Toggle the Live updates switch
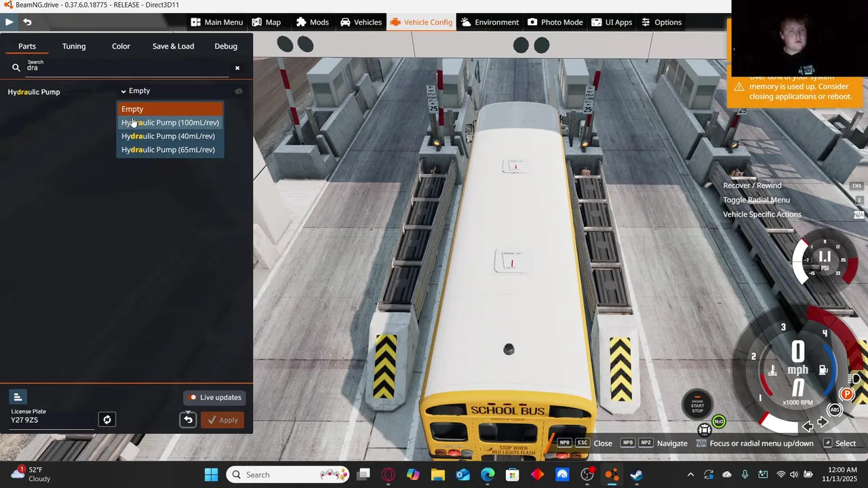Viewport: 868px width, 488px height. (216, 397)
